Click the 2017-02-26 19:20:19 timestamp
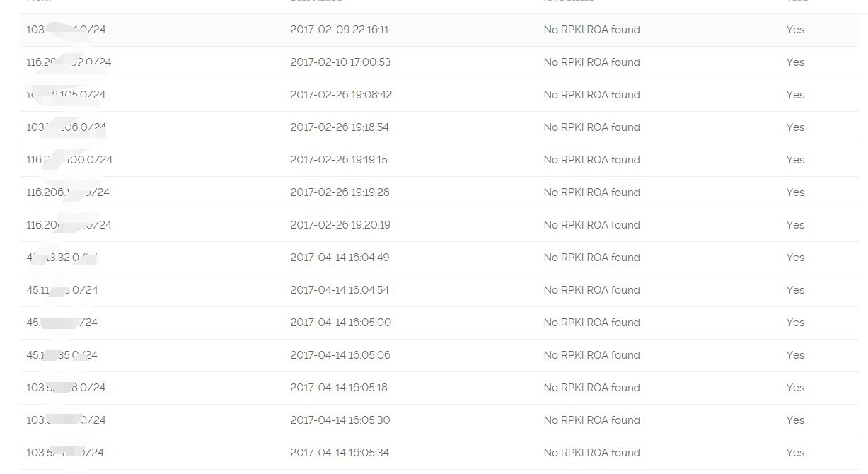Viewport: 868px width, 474px height. point(340,225)
